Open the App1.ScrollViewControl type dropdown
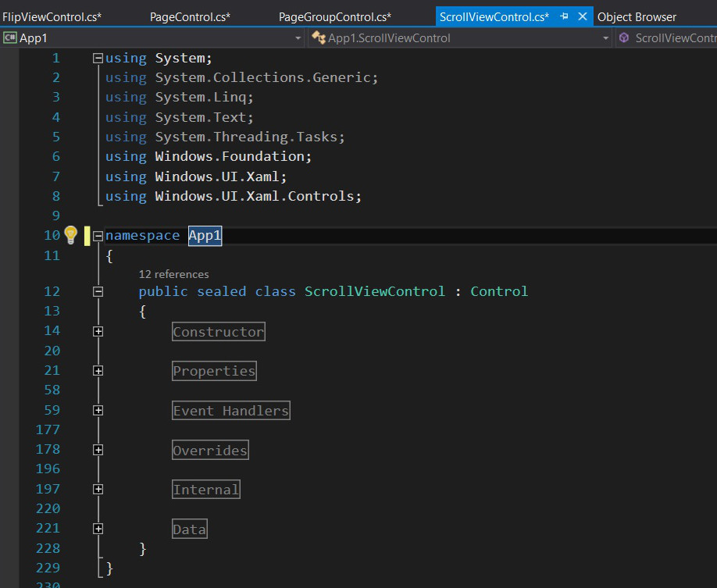Screen dimensions: 717x588 coord(605,37)
